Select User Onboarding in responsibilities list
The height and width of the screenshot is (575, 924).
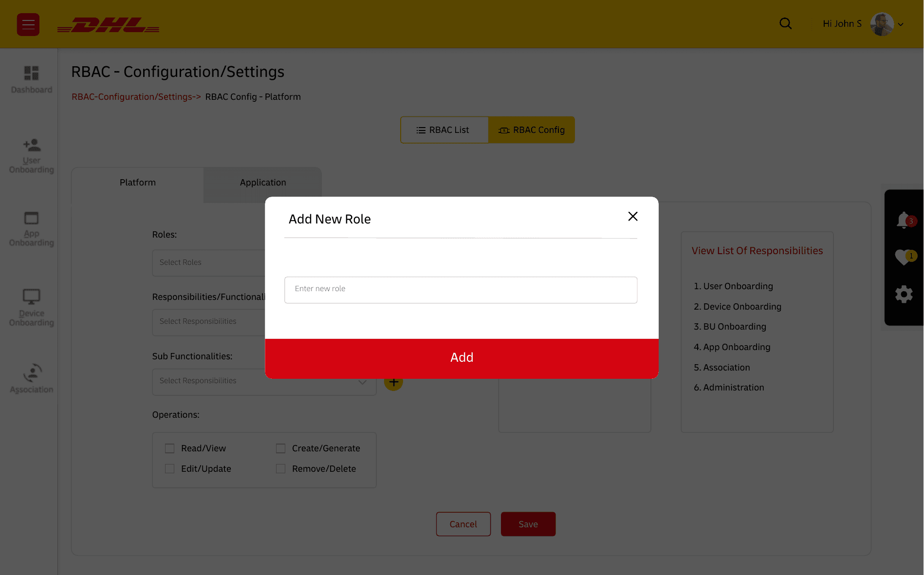(x=733, y=286)
